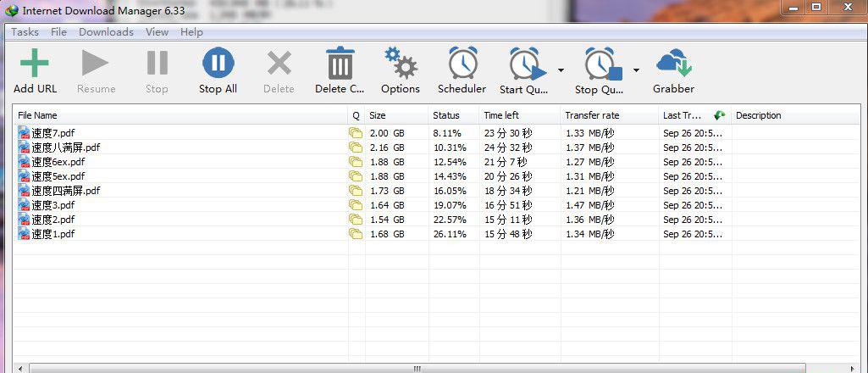This screenshot has width=868, height=373.
Task: Click the Delete Completed trash can icon
Action: pyautogui.click(x=340, y=63)
